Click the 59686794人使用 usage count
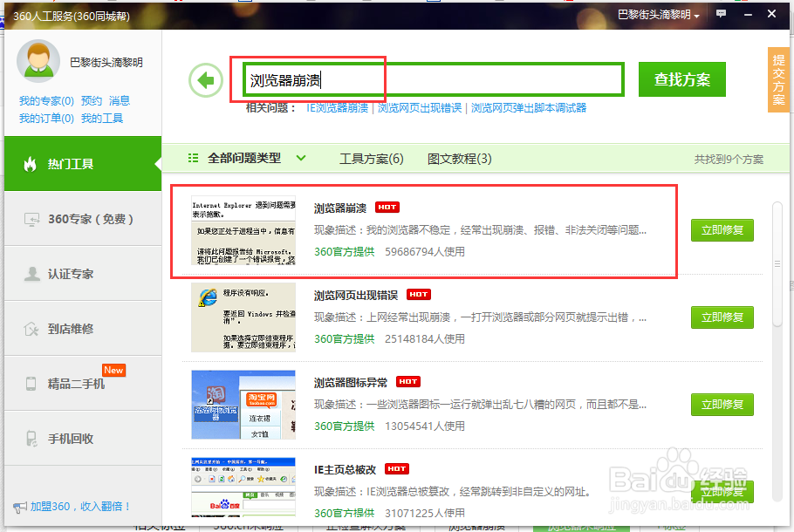 (425, 251)
